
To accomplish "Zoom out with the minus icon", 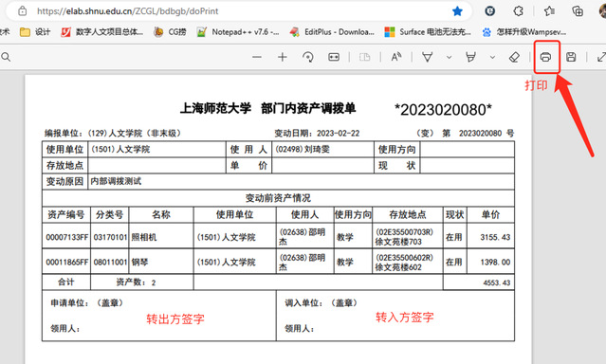I will 257,57.
